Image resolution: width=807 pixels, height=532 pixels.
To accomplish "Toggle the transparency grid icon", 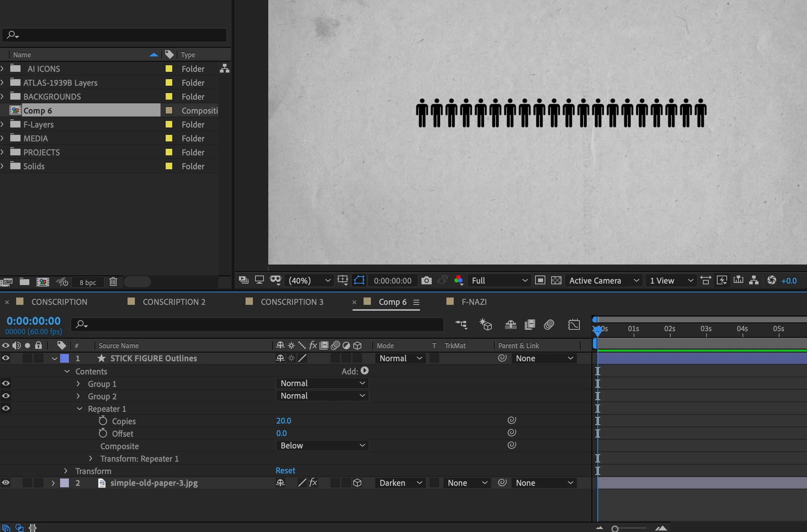I will click(x=556, y=281).
